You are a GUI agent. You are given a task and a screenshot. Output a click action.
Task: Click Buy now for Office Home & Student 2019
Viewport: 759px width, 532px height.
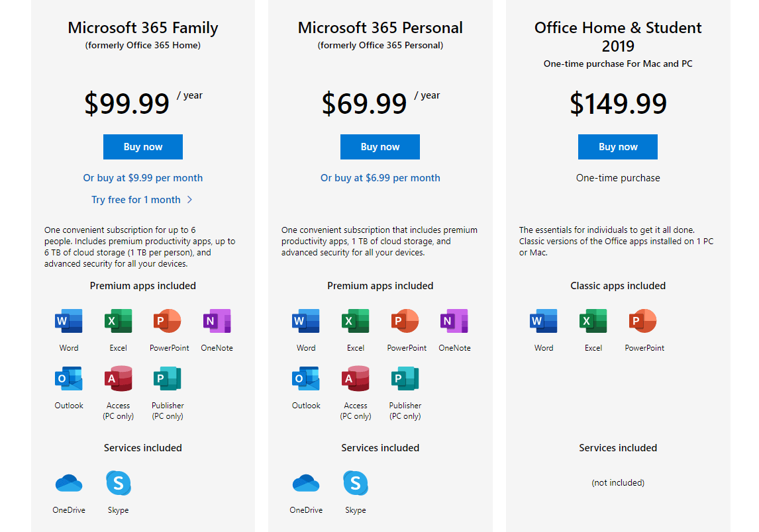point(617,146)
